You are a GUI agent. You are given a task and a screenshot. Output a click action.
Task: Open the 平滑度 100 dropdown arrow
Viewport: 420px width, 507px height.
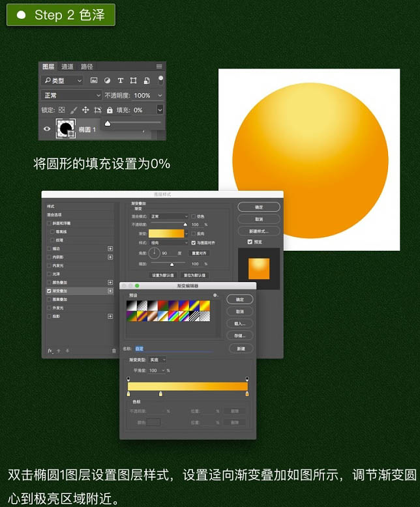pyautogui.click(x=163, y=371)
